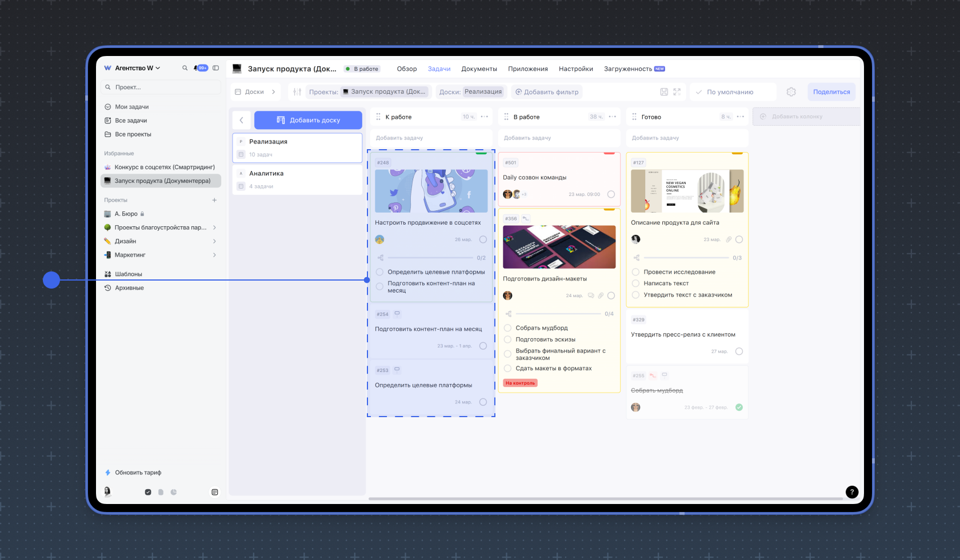Click the search magnifier icon in sidebar header
Viewport: 960px width, 560px height.
[x=185, y=68]
